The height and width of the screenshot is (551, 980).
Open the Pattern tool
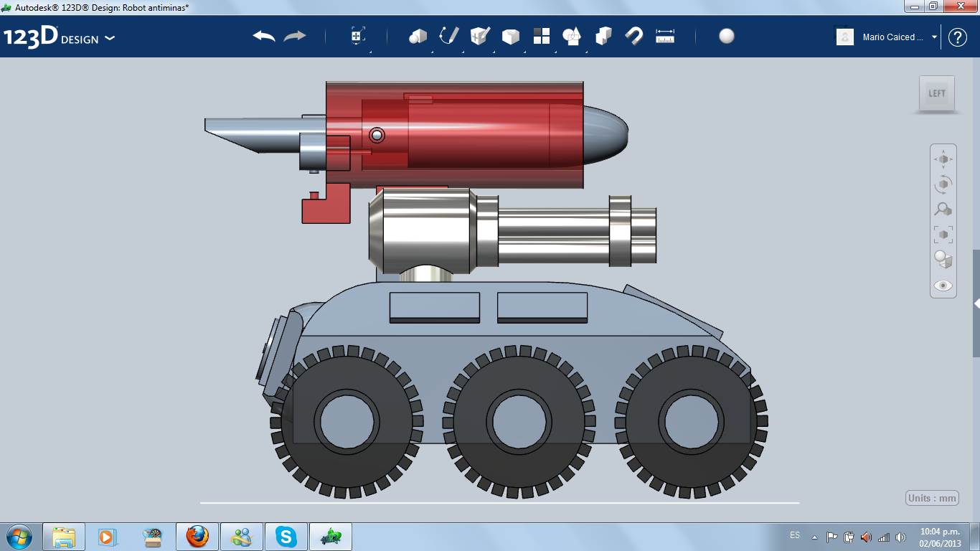coord(542,36)
